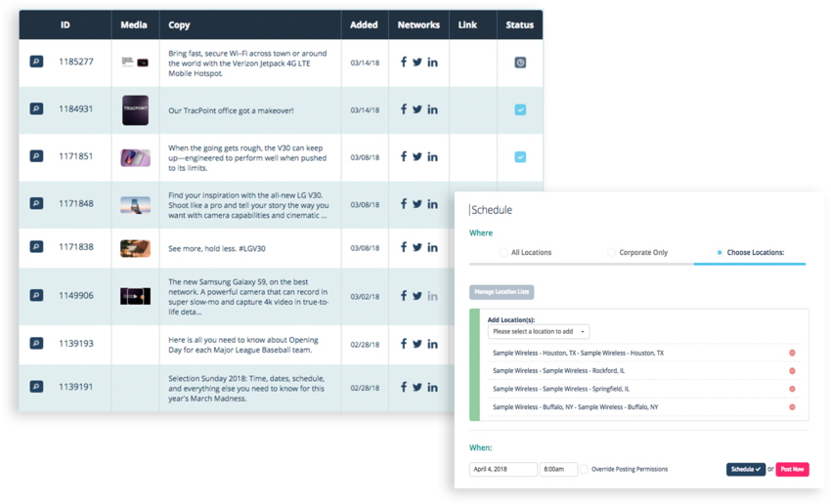
Task: Select the Corporate Only radio option
Action: pos(611,253)
